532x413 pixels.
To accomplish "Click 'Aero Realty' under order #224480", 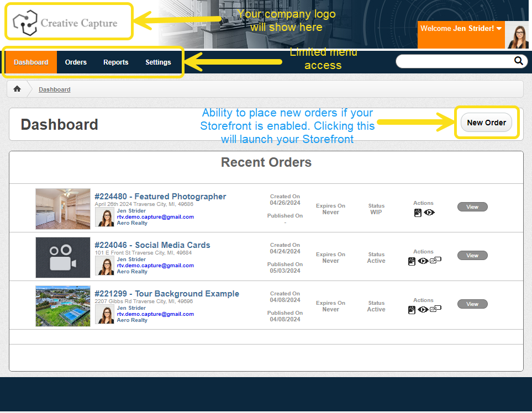I will pos(132,223).
